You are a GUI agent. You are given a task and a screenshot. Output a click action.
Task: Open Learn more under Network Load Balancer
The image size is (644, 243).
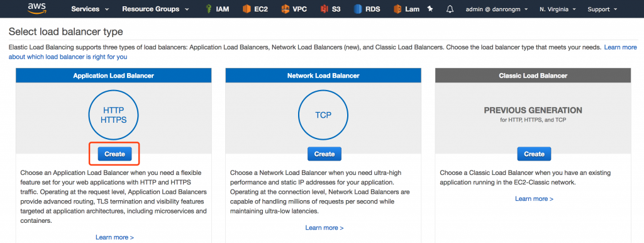[x=324, y=227]
